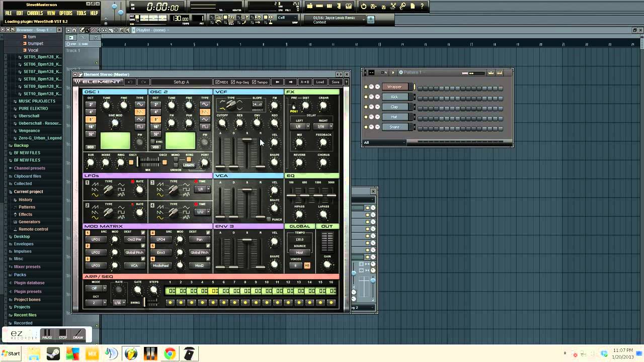The width and height of the screenshot is (644, 362).
Task: Click the scissors icon in the top toolbar
Action: [393, 6]
